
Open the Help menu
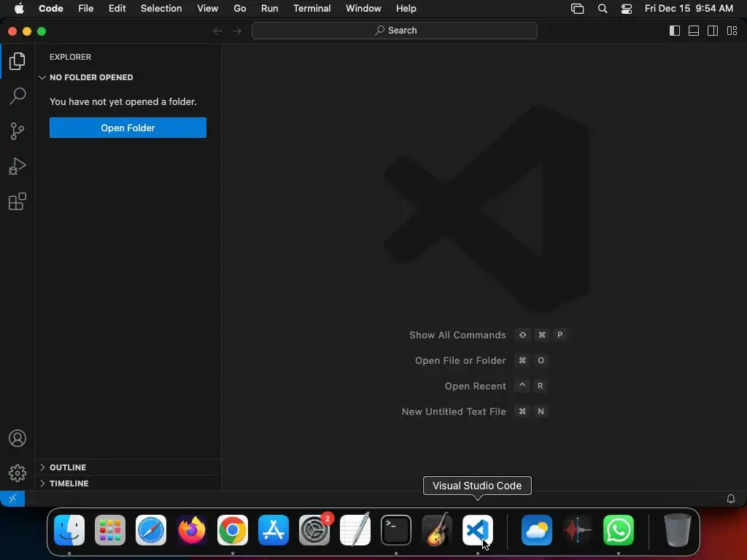tap(406, 9)
